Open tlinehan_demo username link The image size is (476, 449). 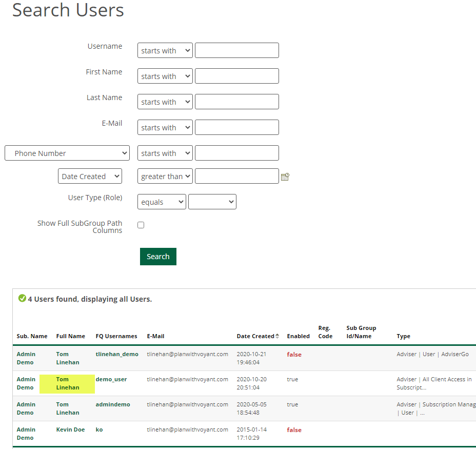click(x=117, y=354)
